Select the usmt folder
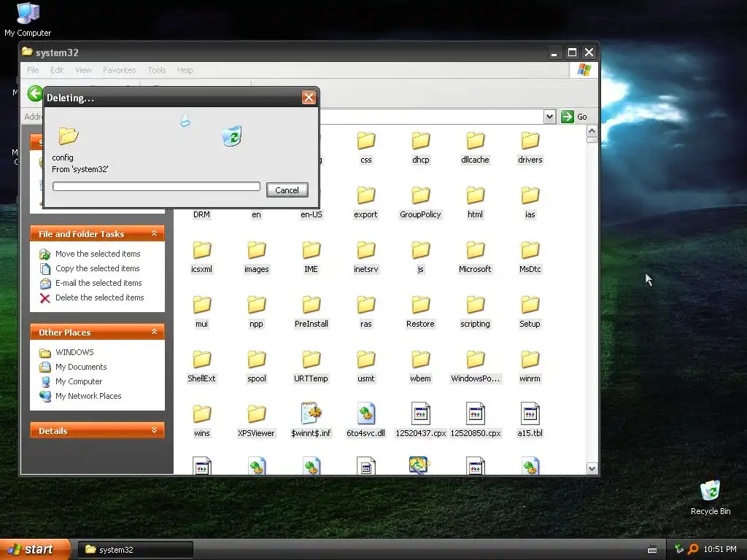747x560 pixels. click(x=366, y=367)
